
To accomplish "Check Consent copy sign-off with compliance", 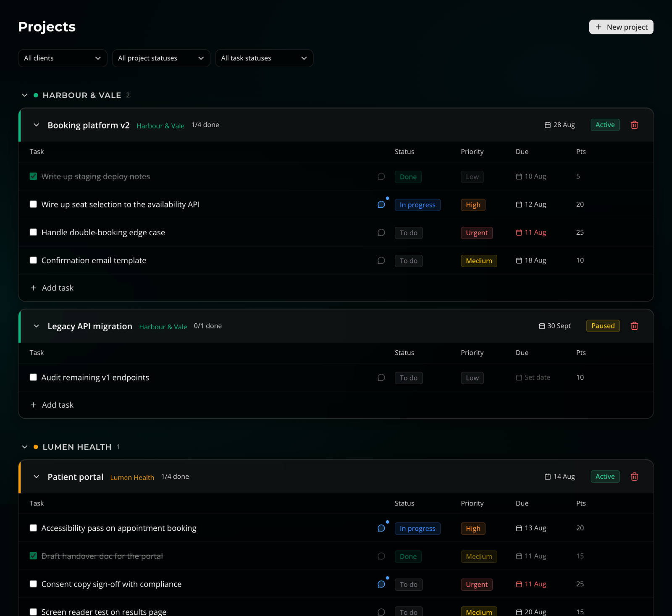I will point(33,584).
